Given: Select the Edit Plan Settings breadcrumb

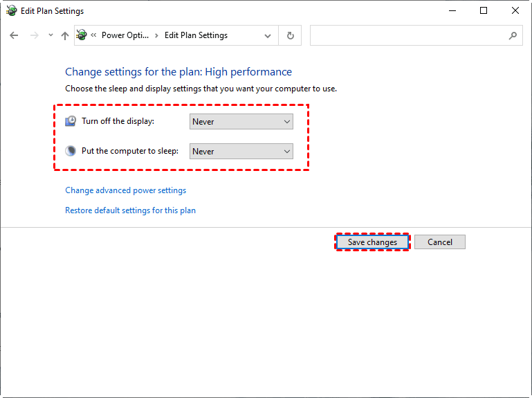Looking at the screenshot, I should click(196, 35).
